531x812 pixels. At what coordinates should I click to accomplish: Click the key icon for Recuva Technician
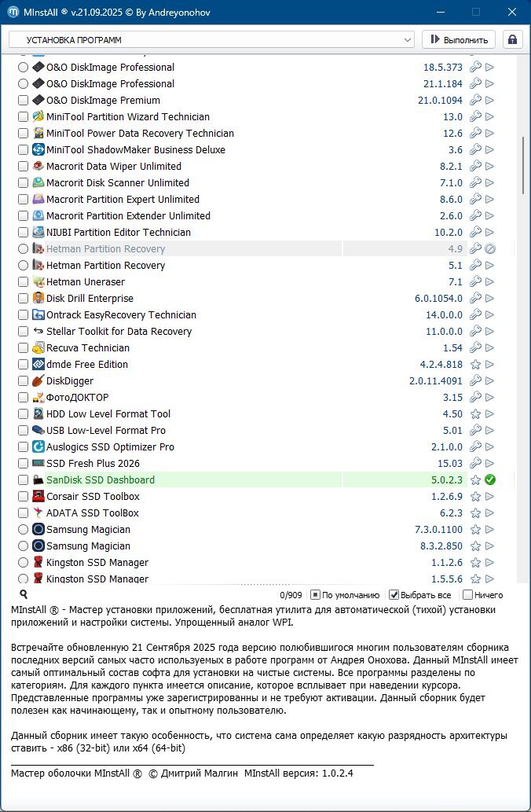click(x=475, y=347)
